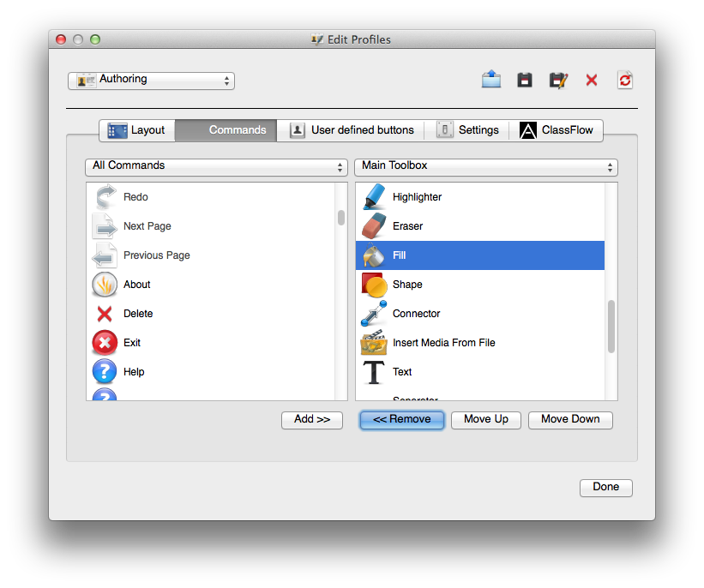Select the Text tool icon
704x588 pixels.
point(375,372)
